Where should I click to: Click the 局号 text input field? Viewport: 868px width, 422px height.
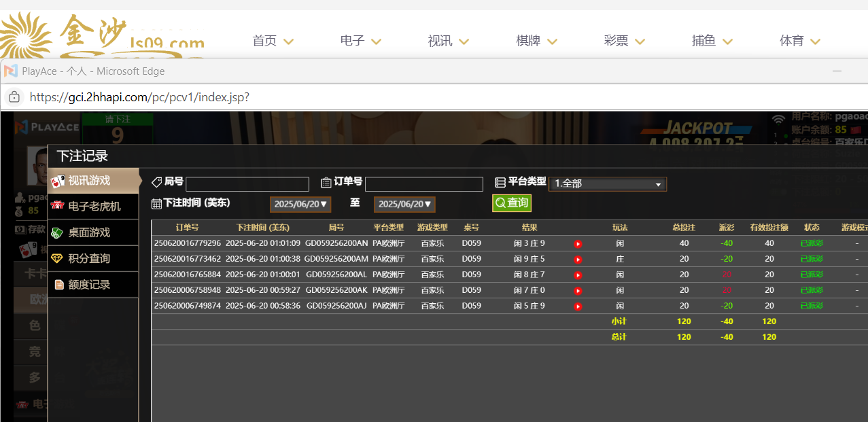(247, 184)
